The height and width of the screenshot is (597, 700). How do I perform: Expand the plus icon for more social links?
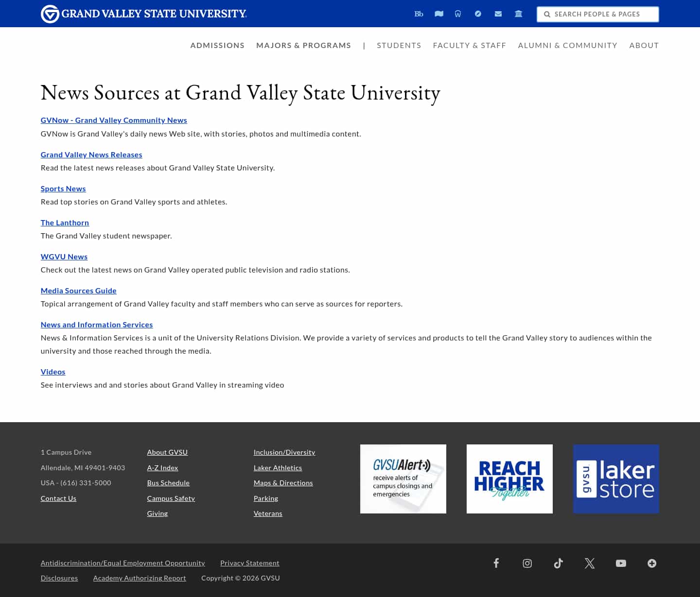651,563
